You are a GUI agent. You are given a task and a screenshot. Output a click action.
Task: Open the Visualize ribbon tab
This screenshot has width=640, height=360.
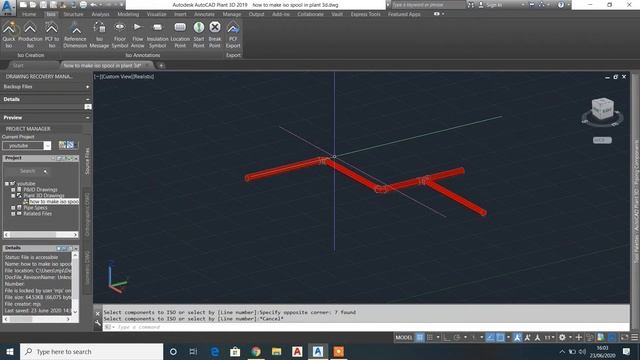pos(156,14)
